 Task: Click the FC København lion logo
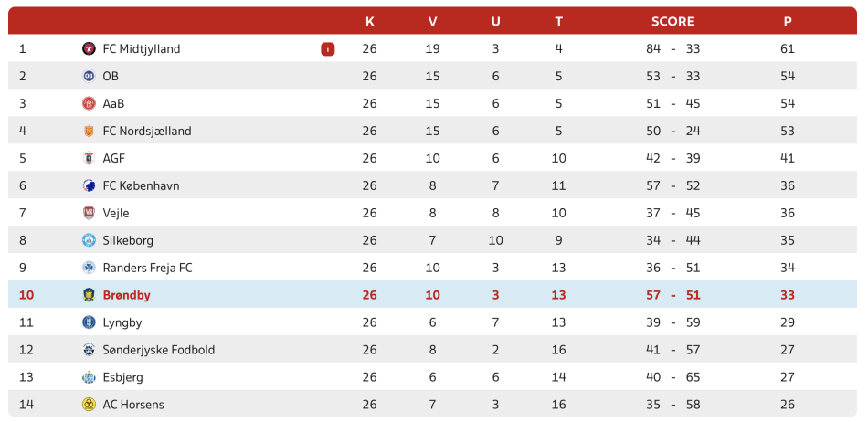point(89,185)
